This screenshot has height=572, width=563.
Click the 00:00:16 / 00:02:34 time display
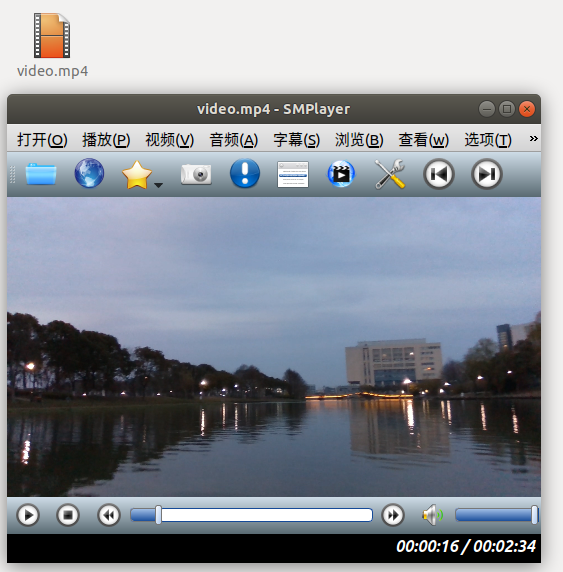pos(466,546)
